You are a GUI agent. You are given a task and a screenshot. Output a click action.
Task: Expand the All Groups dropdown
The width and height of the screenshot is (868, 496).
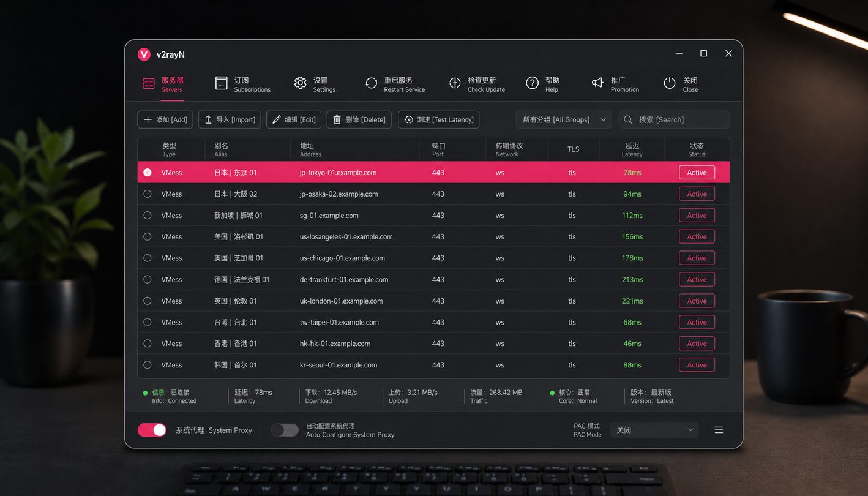(x=564, y=119)
